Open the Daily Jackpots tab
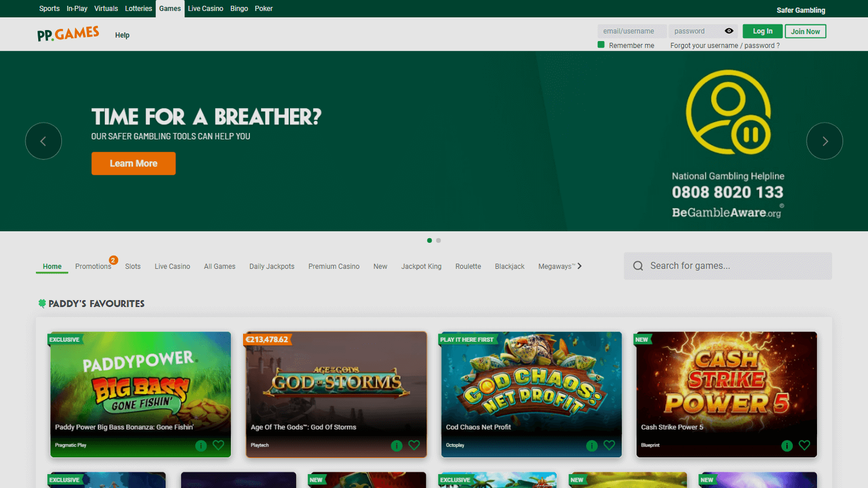 pyautogui.click(x=272, y=267)
